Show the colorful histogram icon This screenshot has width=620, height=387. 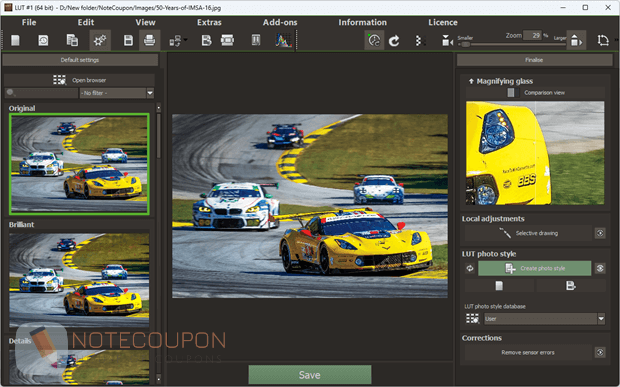[x=284, y=40]
